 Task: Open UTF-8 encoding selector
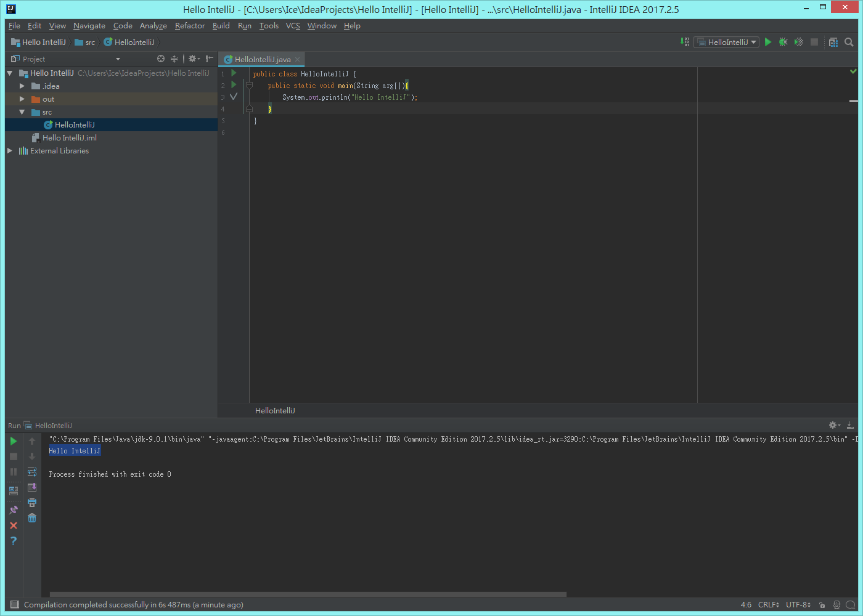point(798,605)
